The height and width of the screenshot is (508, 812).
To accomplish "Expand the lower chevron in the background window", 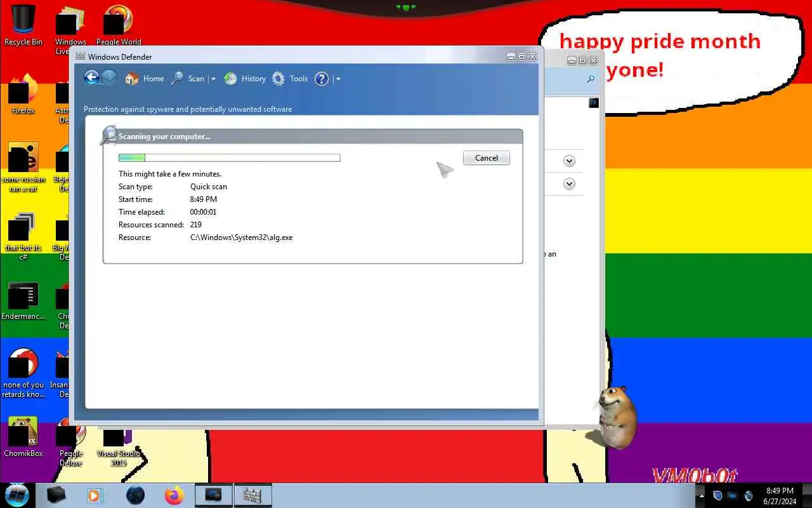I will (x=569, y=184).
